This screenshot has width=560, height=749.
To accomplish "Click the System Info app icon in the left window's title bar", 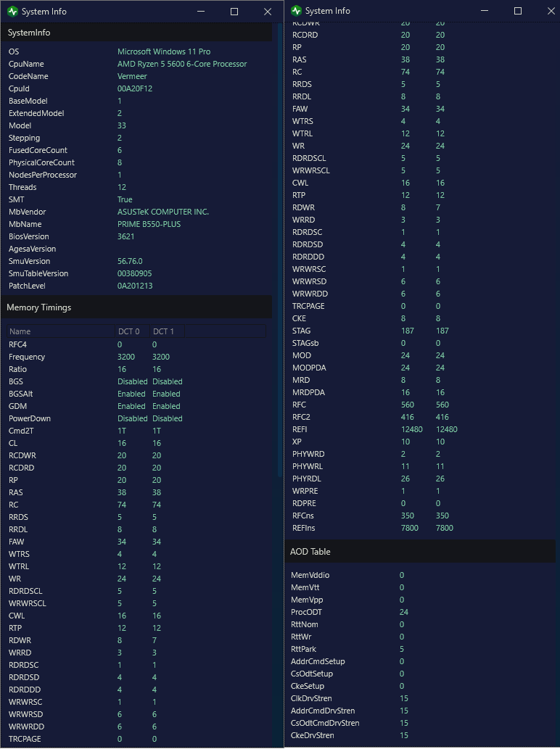I will click(12, 12).
